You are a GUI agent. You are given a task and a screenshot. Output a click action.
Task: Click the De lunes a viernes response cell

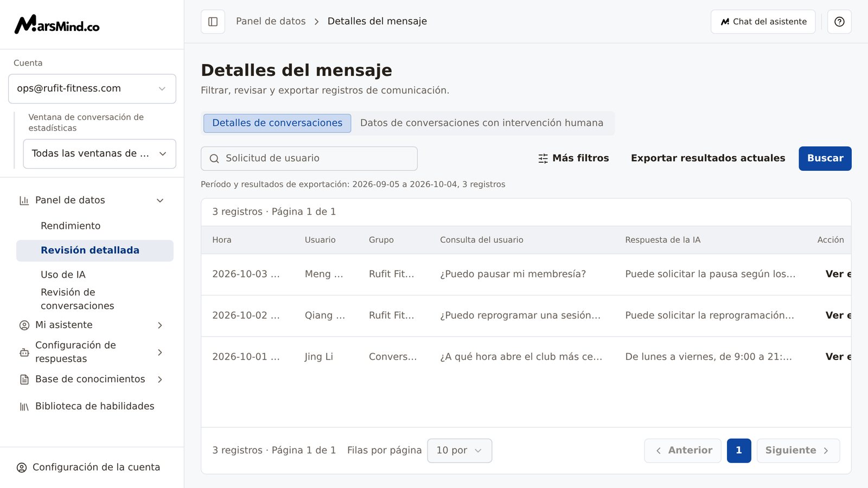[709, 357]
